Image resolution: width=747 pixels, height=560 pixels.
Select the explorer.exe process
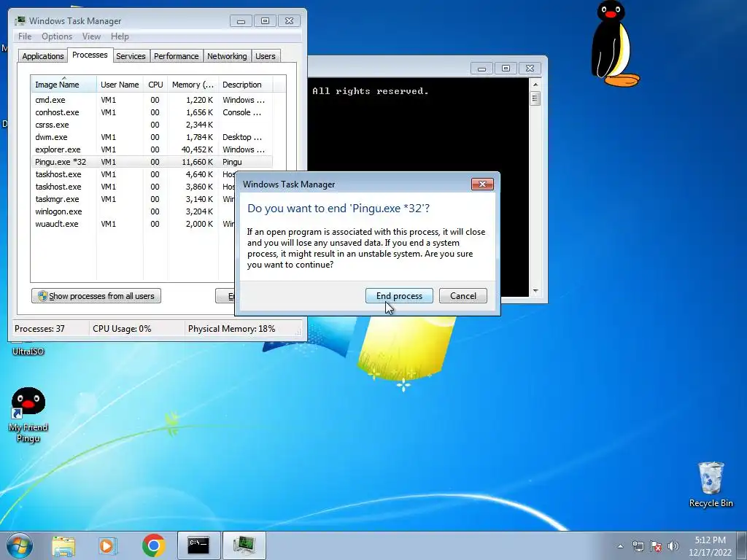tap(152, 149)
